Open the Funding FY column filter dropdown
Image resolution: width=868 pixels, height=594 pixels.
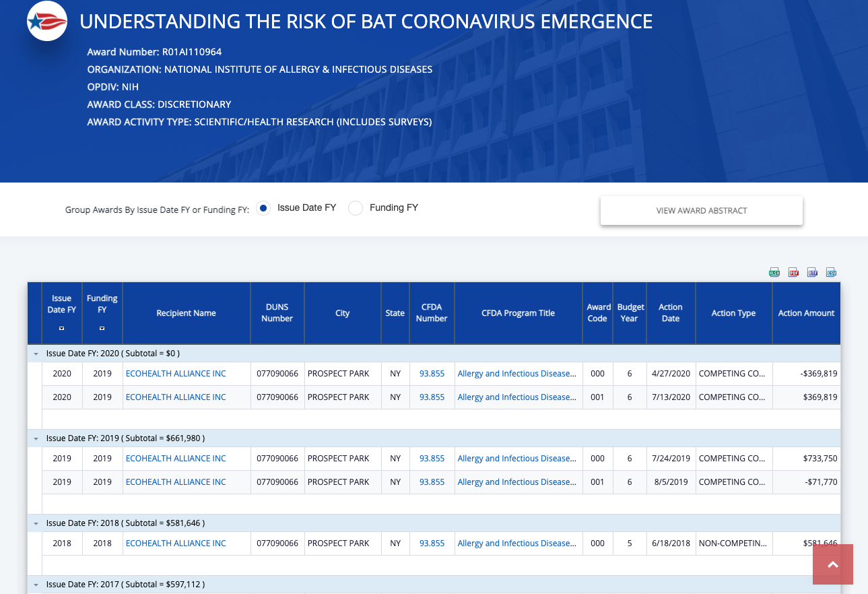(102, 329)
